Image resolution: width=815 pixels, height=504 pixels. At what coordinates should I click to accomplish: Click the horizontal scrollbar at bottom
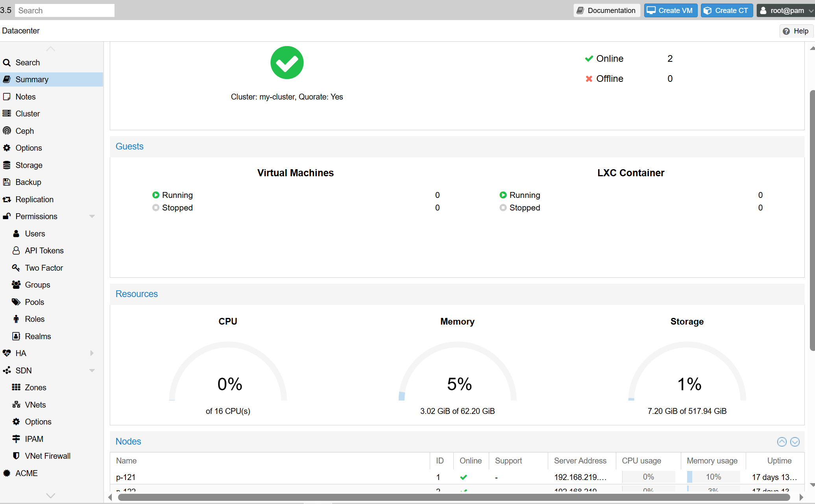pos(453,497)
